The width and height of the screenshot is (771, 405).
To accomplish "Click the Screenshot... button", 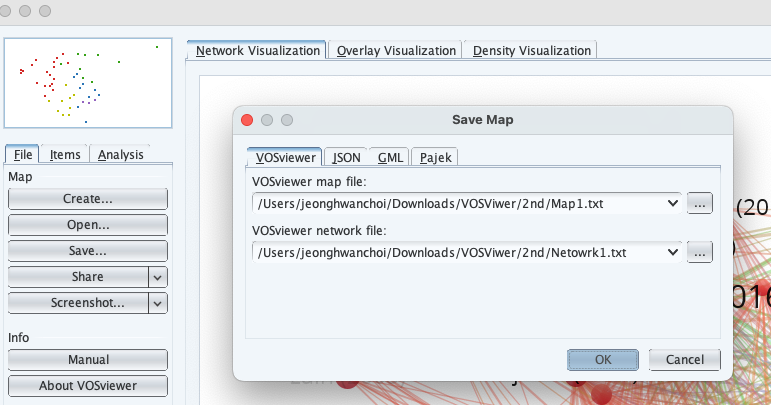I will point(78,303).
